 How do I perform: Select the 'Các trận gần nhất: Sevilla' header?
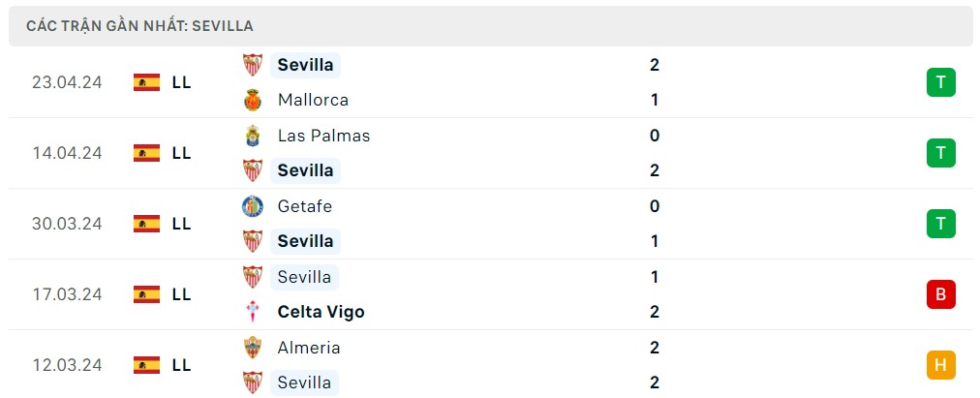pos(140,26)
